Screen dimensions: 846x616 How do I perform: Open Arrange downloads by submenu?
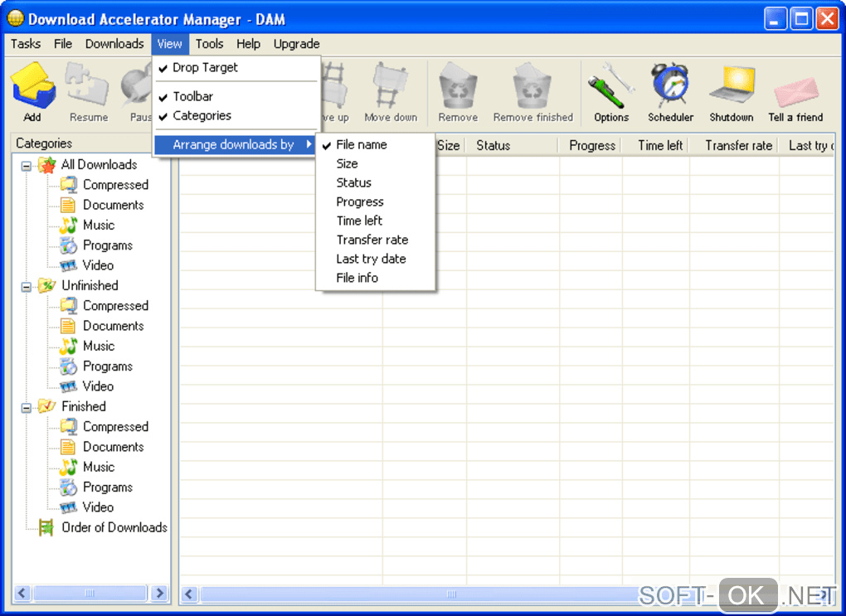point(236,144)
